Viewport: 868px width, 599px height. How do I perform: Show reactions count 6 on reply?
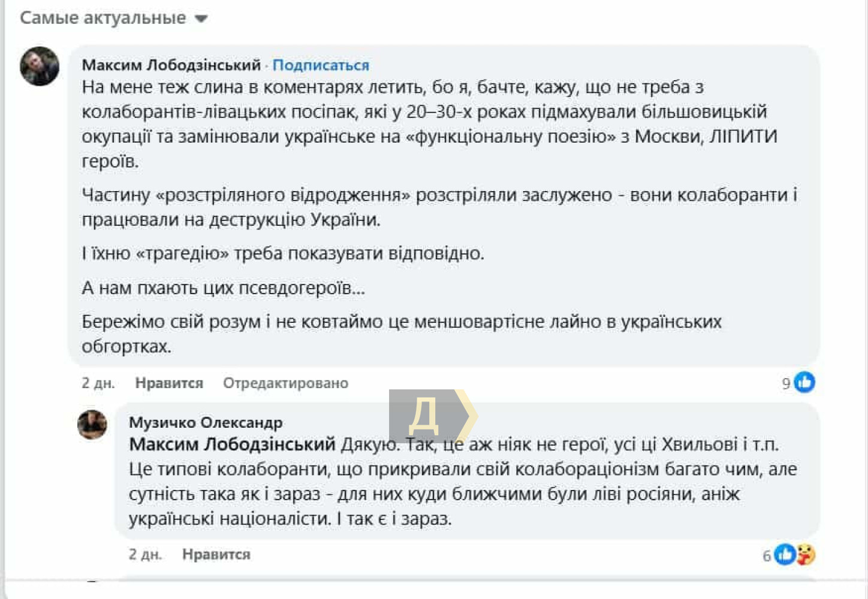pos(767,556)
